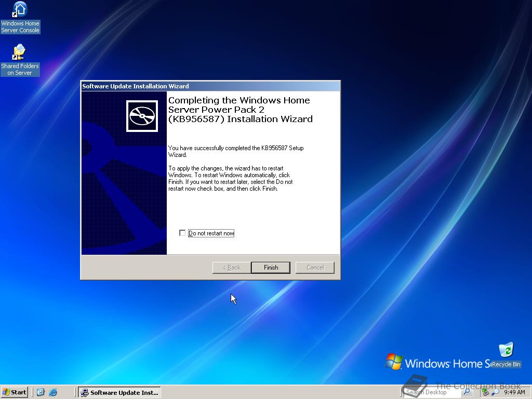This screenshot has height=399, width=532.
Task: Click the Finish button in the wizard
Action: [x=271, y=268]
